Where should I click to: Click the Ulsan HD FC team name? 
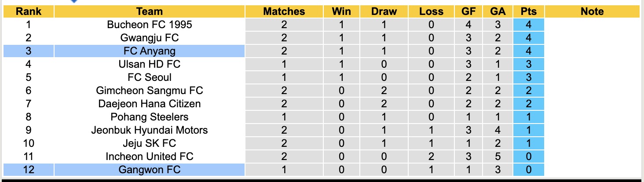click(x=150, y=64)
